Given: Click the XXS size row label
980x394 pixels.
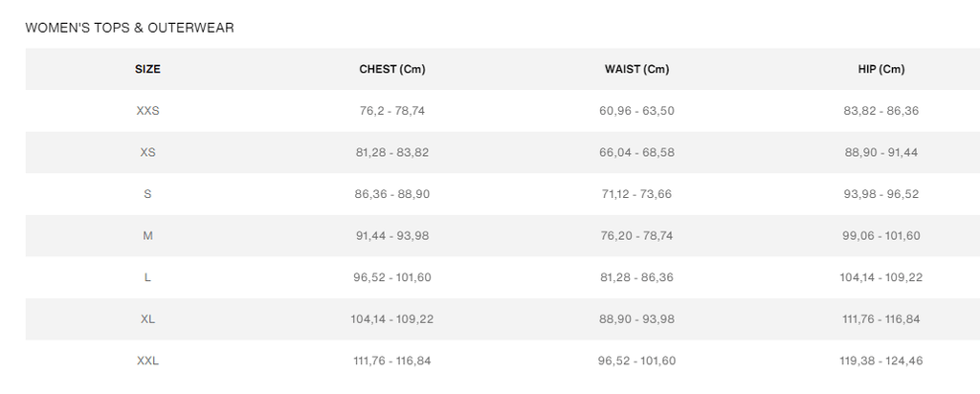Looking at the screenshot, I should coord(147,111).
